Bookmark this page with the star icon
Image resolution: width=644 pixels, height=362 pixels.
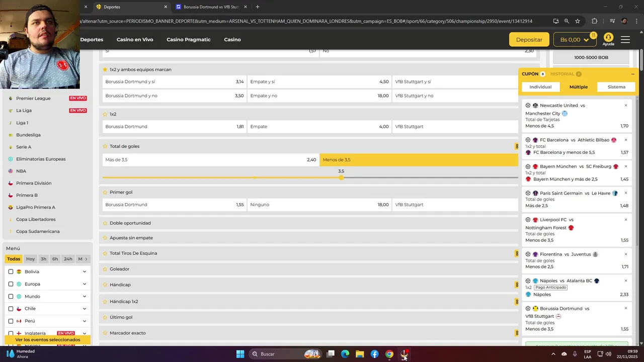coord(578,21)
